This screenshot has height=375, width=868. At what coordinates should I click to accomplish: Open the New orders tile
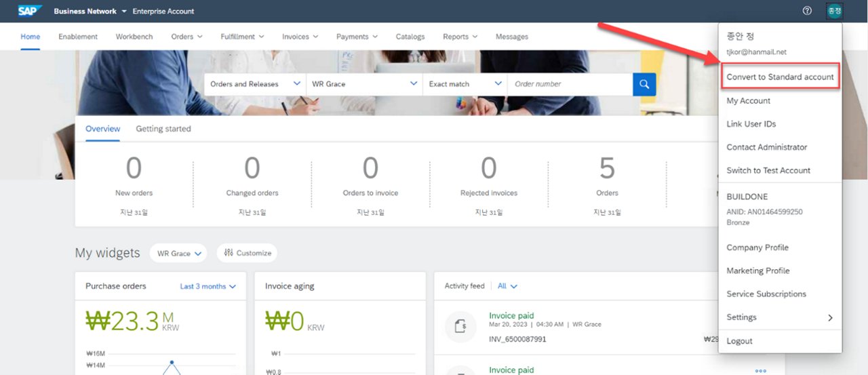point(134,185)
